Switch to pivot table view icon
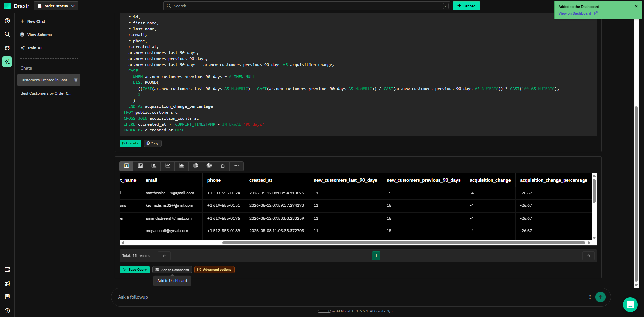 click(140, 166)
